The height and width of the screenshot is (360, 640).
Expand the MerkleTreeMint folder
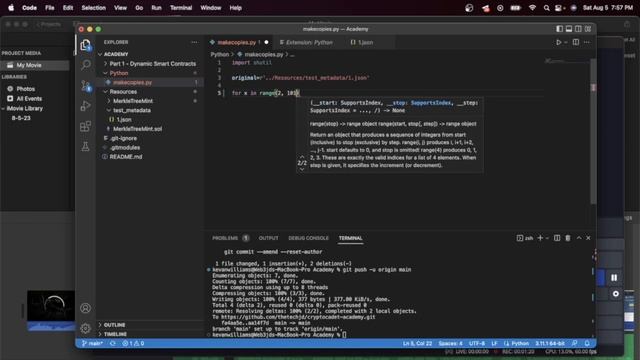(x=133, y=101)
